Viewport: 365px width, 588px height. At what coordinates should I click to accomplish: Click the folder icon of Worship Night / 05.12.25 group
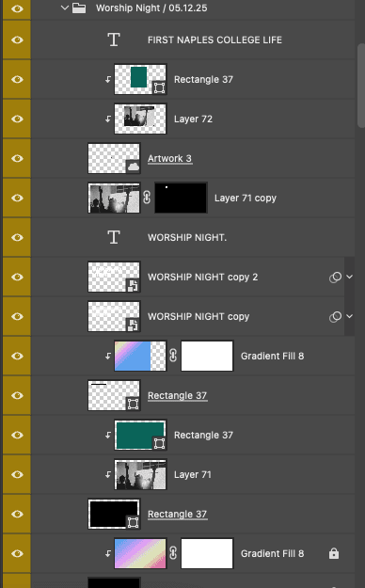point(79,8)
